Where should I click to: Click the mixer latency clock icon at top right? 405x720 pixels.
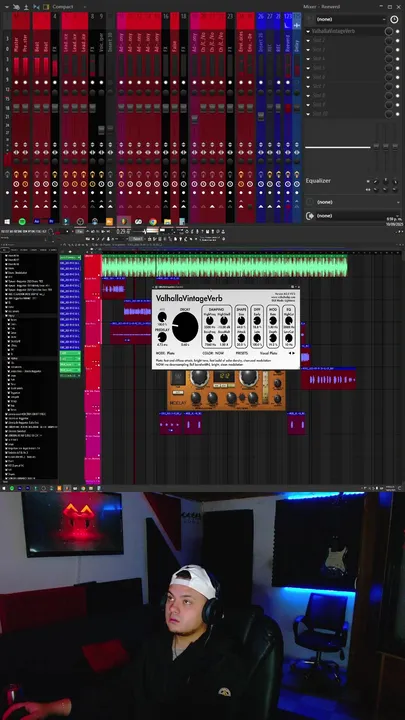394,19
